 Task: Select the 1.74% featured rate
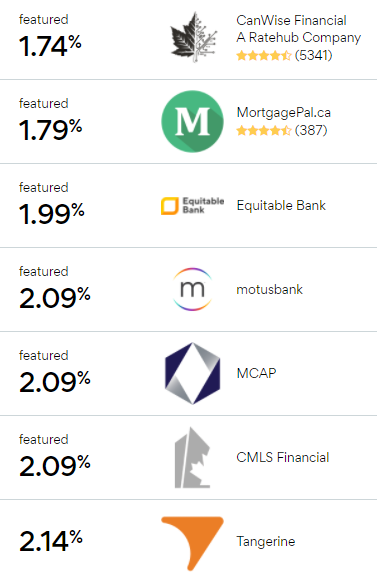pos(50,46)
